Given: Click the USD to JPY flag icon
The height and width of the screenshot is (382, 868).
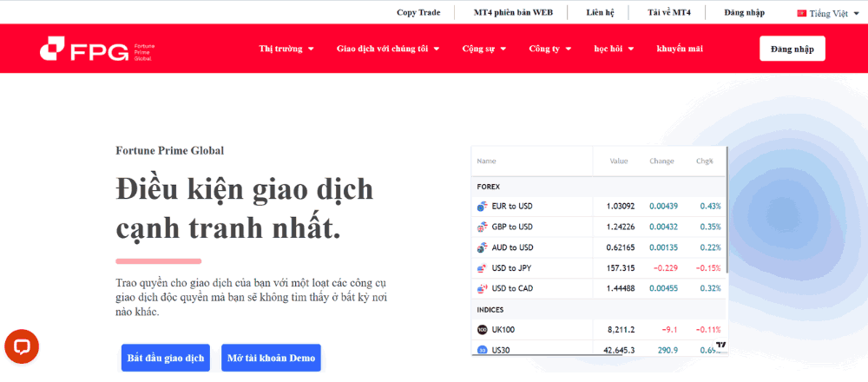Looking at the screenshot, I should (483, 268).
